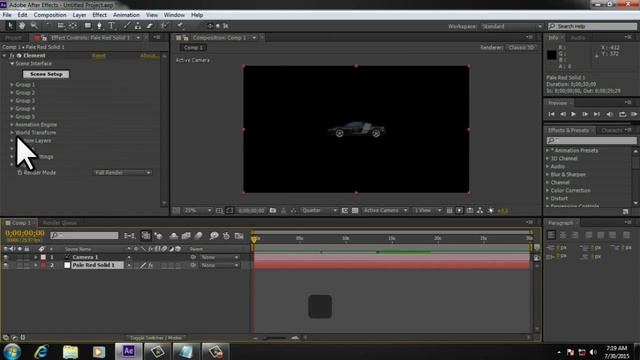Expand Animation Engine properties
Viewport: 640px width, 360px height.
(12, 124)
